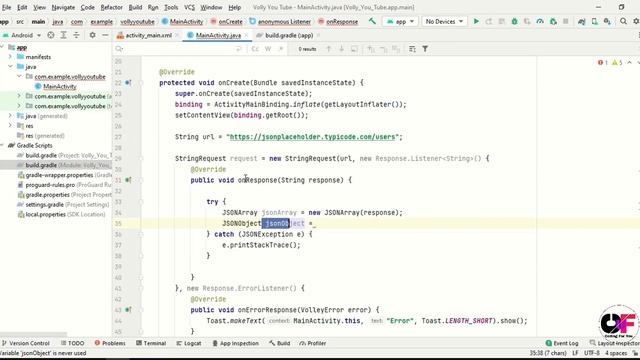Viewport: 640px width, 360px height.
Task: Open the TODO tool window
Action: [x=73, y=343]
